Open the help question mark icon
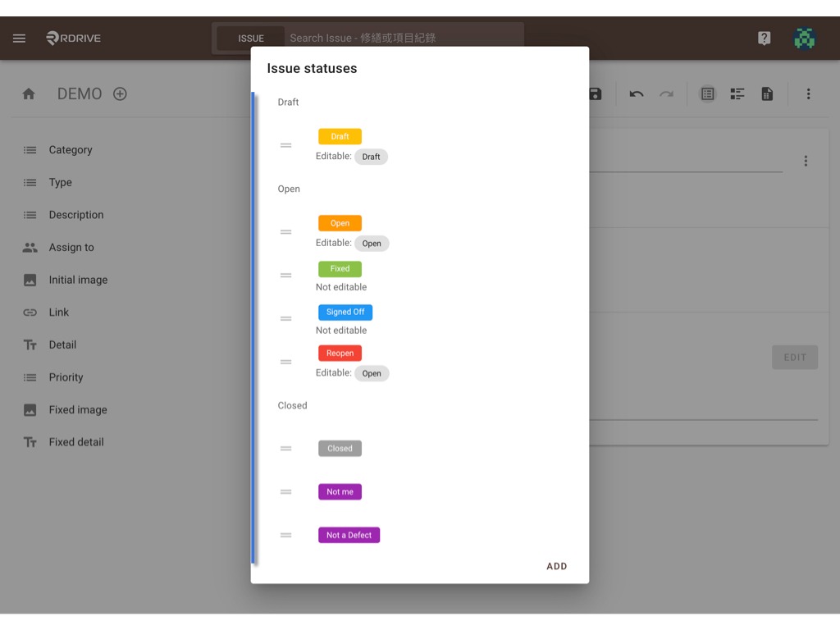Image resolution: width=840 pixels, height=630 pixels. click(x=764, y=38)
